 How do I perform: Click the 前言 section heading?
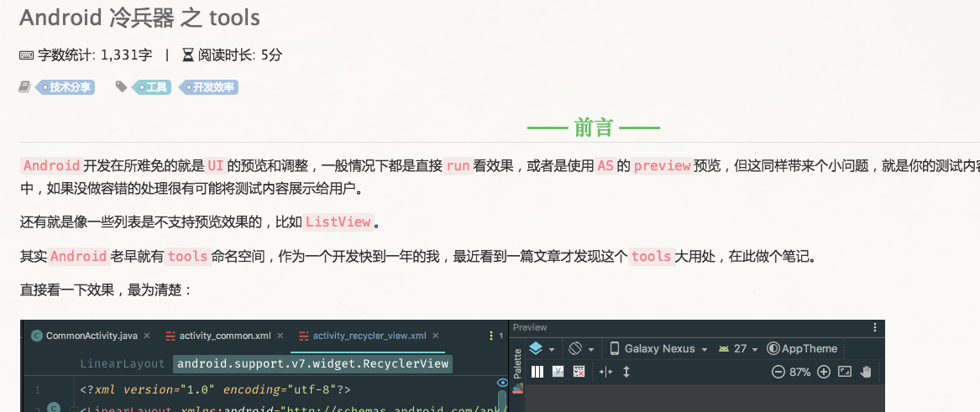(593, 128)
